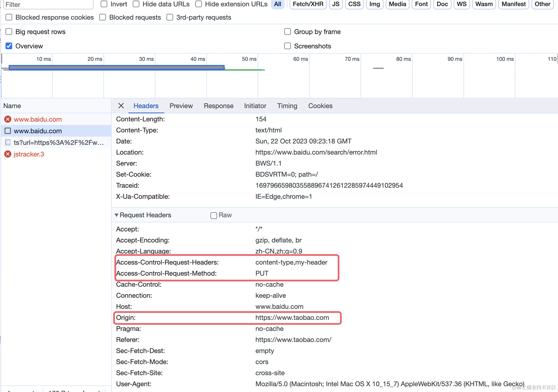
Task: Filter requests by Fetch/XHR type
Action: click(308, 4)
